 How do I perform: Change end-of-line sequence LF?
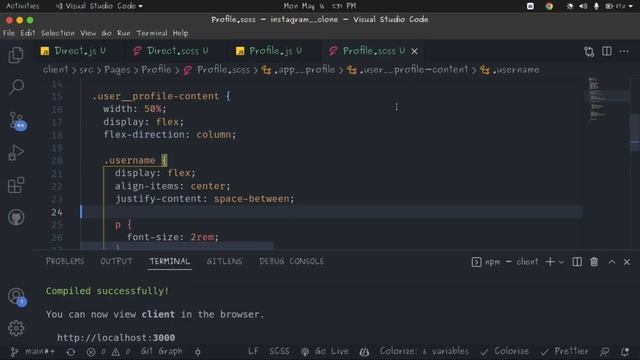pos(253,351)
